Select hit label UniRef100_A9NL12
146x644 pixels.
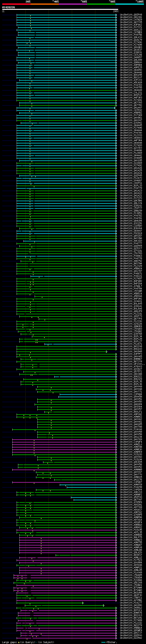tap(131, 557)
